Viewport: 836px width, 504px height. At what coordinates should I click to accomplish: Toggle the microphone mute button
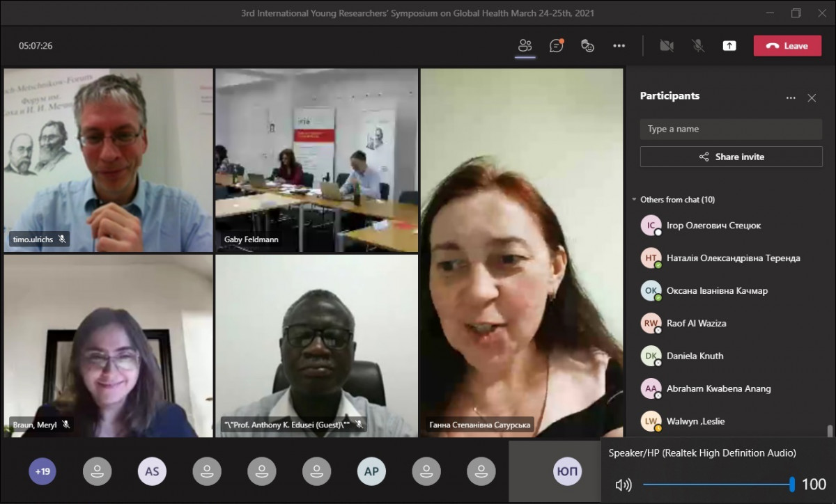(697, 46)
